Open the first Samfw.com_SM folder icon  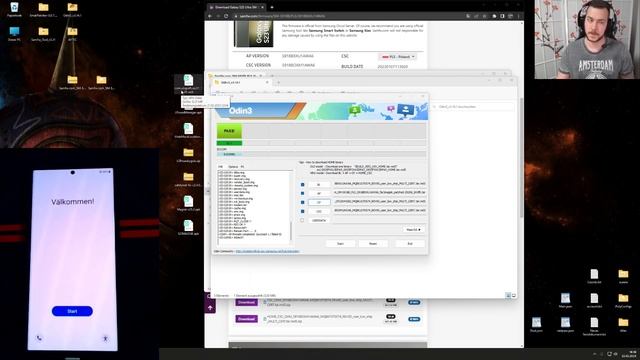[x=72, y=80]
